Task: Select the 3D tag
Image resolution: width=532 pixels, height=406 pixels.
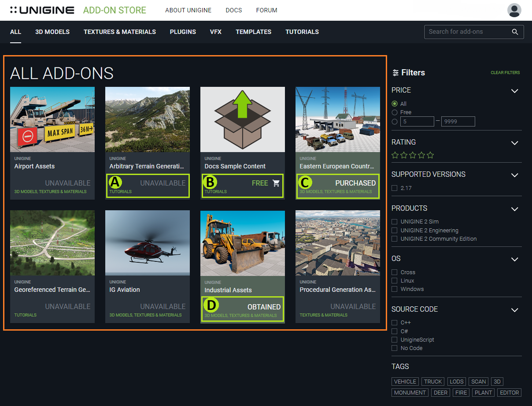Action: point(497,382)
